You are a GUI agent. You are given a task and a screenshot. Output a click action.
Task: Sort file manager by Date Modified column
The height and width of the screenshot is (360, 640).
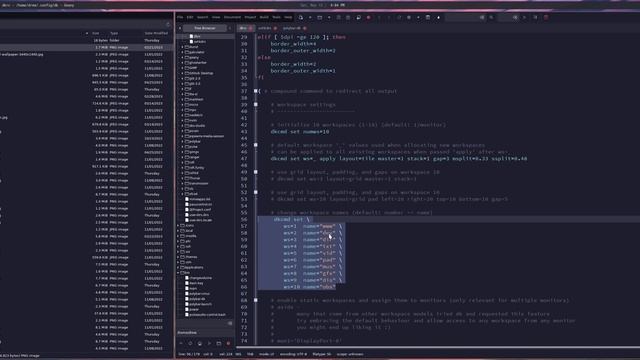(x=156, y=33)
